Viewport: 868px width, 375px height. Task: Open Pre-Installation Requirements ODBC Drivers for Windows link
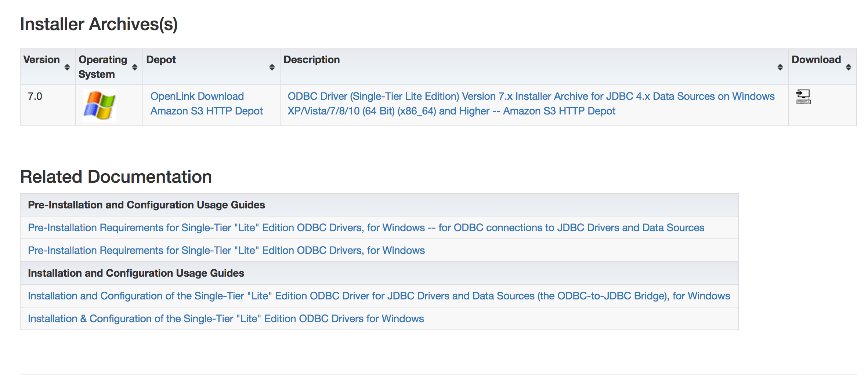click(x=226, y=250)
